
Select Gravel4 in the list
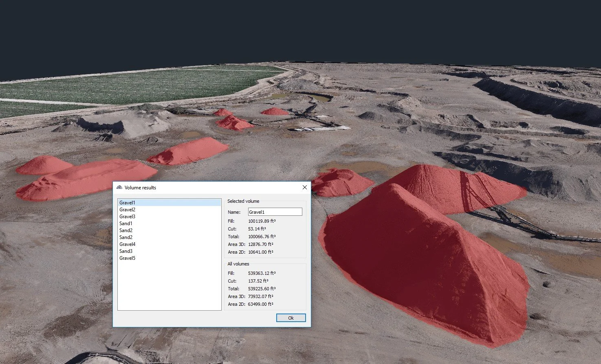(x=127, y=244)
